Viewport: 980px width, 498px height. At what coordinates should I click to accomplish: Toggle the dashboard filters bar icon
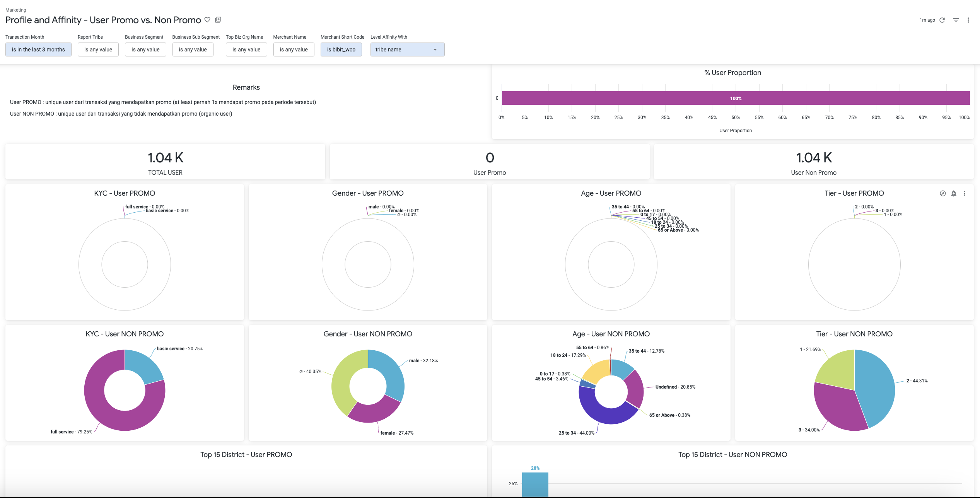(x=956, y=20)
